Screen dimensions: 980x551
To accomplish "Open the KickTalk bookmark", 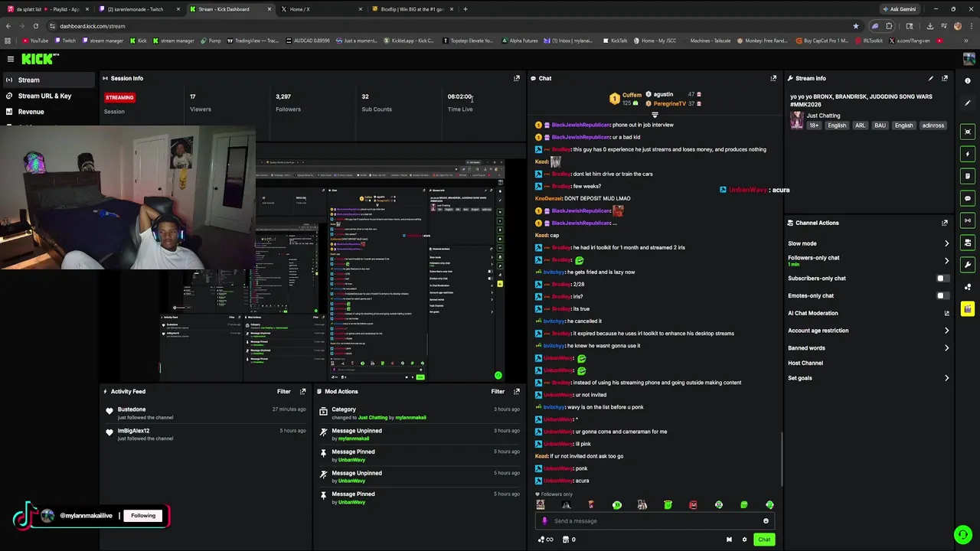I will 615,41.
